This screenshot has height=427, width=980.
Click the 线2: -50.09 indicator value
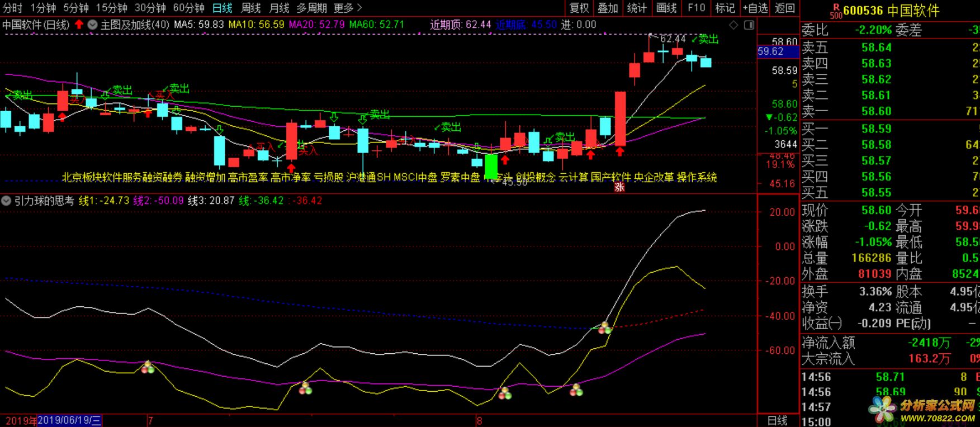tap(158, 201)
